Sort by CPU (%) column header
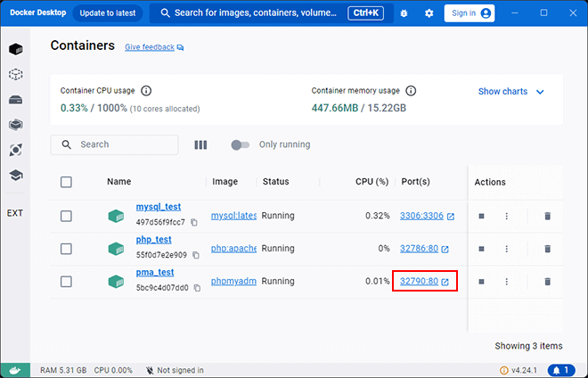Viewport: 588px width, 378px height. (372, 182)
